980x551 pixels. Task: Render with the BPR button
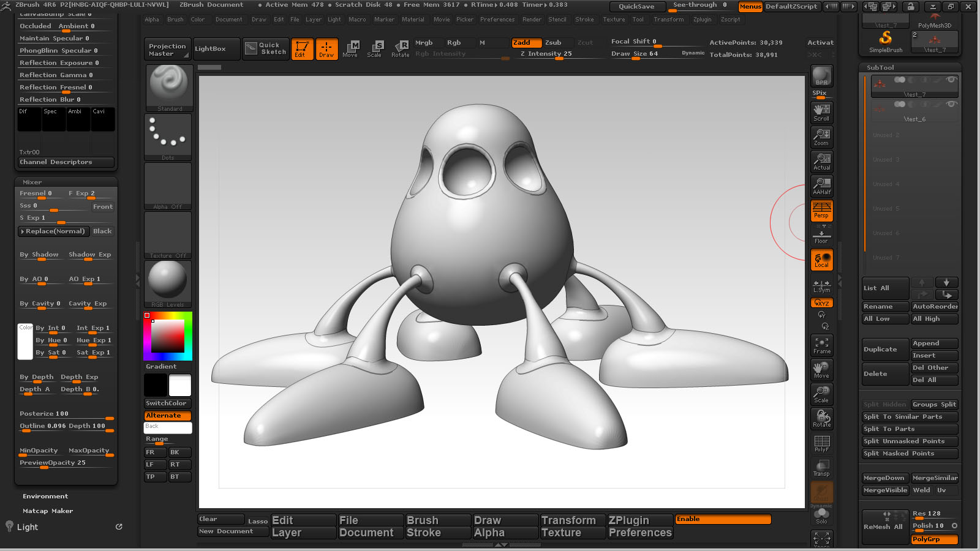click(821, 77)
